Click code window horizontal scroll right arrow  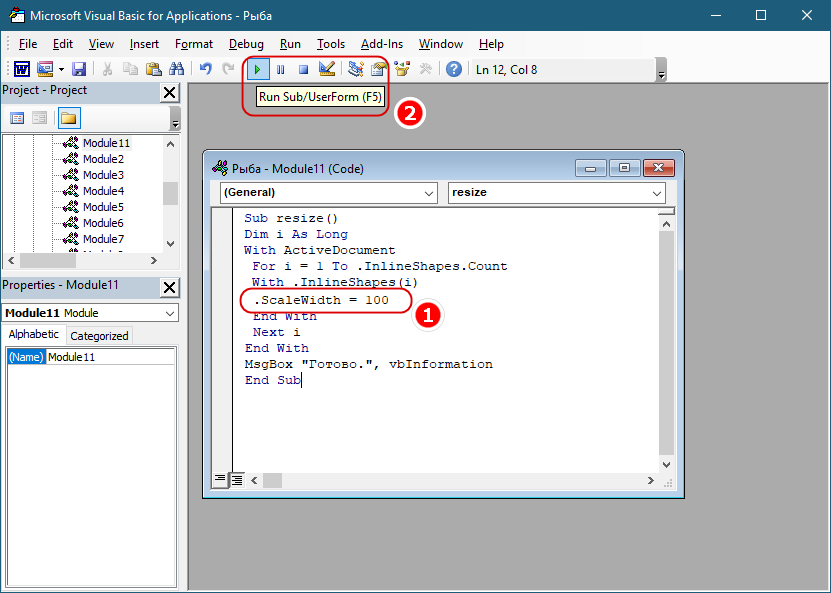point(651,481)
